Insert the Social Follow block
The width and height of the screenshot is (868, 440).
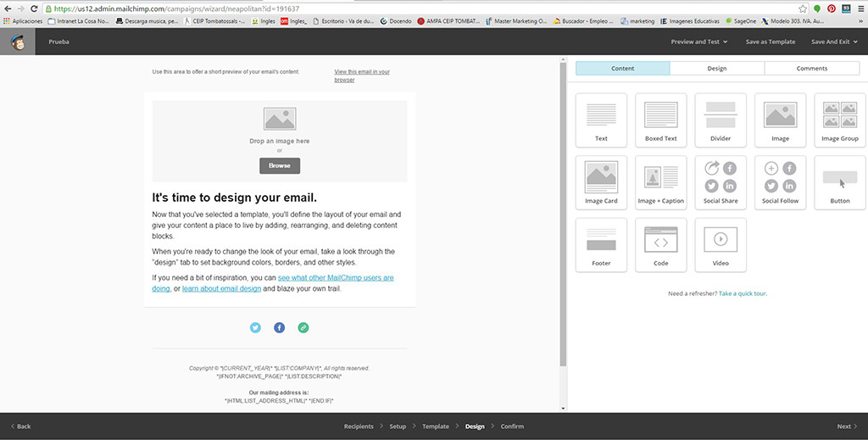coord(781,182)
